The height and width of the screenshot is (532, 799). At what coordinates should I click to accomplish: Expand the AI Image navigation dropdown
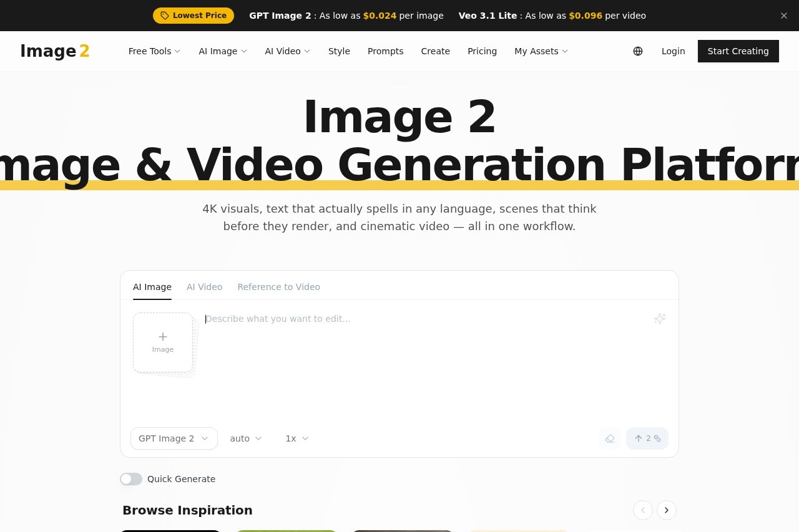pyautogui.click(x=223, y=51)
